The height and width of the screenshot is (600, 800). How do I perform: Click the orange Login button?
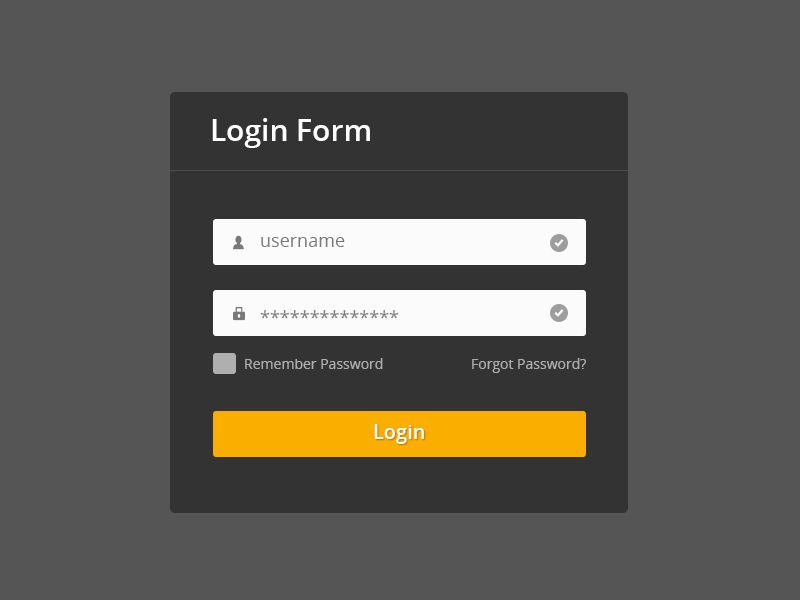tap(399, 434)
